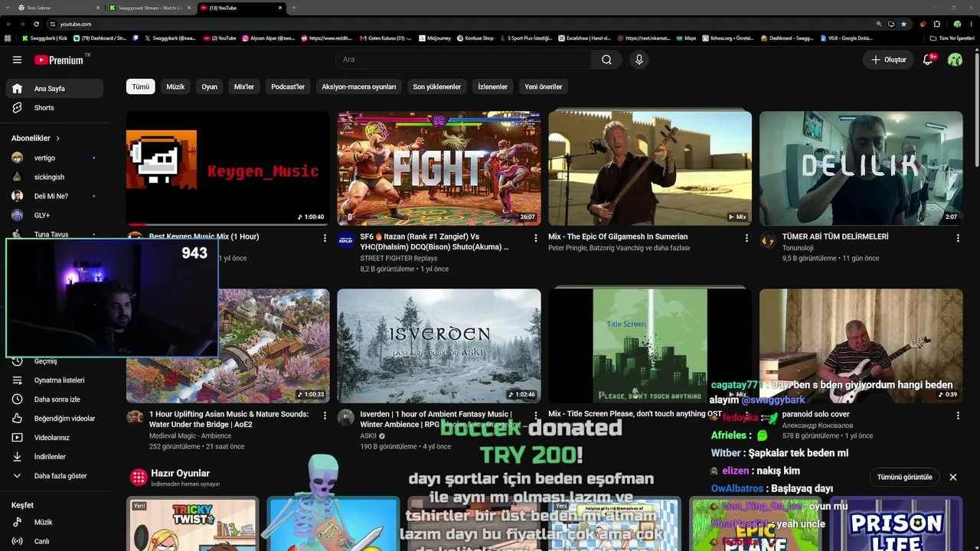The height and width of the screenshot is (551, 980).
Task: Reload the page in the browser
Action: (37, 24)
